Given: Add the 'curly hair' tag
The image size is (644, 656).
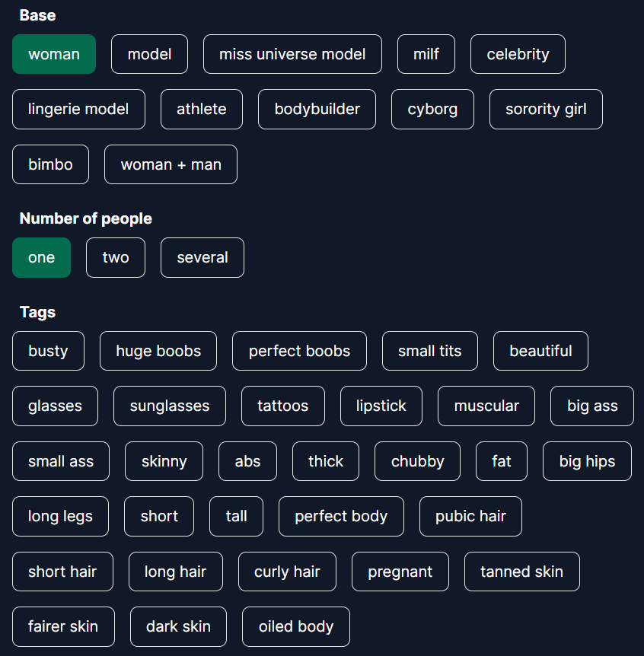Looking at the screenshot, I should (x=287, y=572).
